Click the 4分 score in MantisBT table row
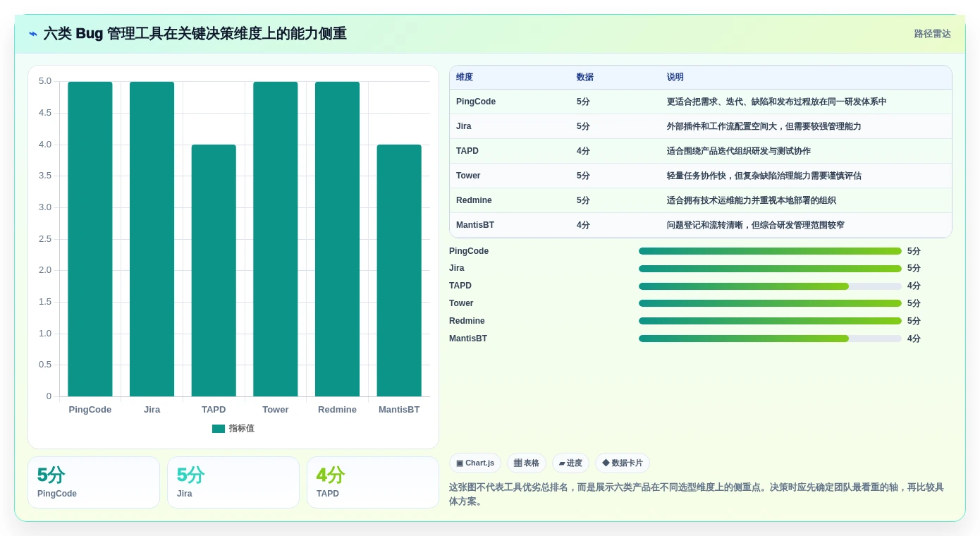This screenshot has width=980, height=536. point(583,225)
